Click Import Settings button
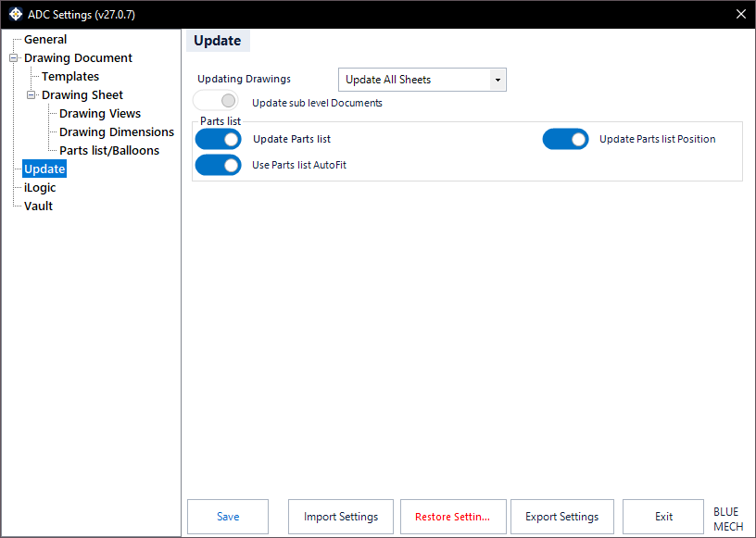756x538 pixels. point(341,517)
